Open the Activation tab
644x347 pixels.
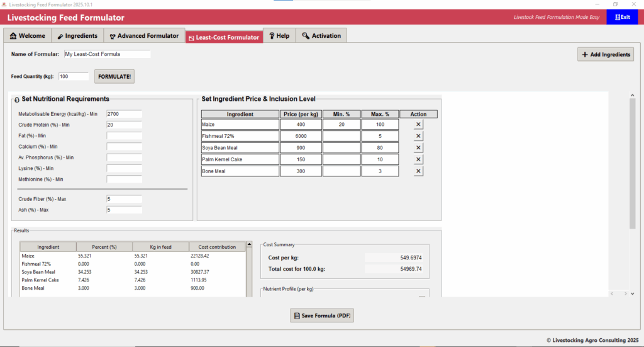coord(321,36)
